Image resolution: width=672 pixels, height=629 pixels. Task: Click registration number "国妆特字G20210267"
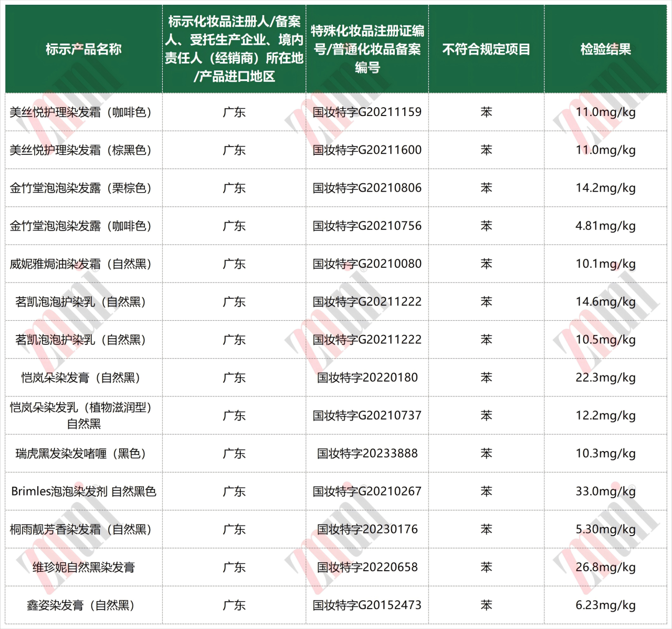pos(367,491)
